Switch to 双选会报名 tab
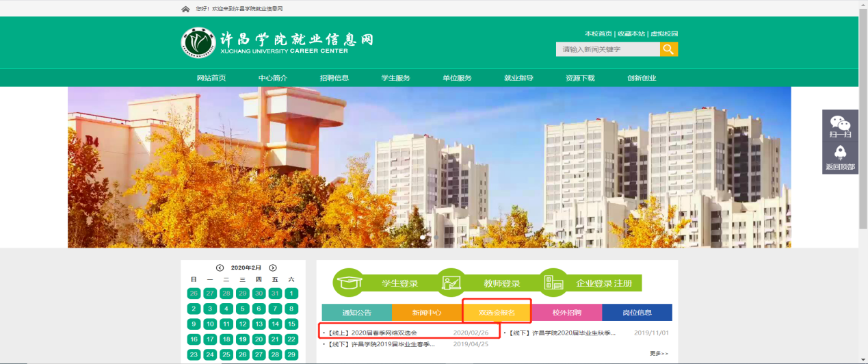This screenshot has width=868, height=364. coord(497,313)
